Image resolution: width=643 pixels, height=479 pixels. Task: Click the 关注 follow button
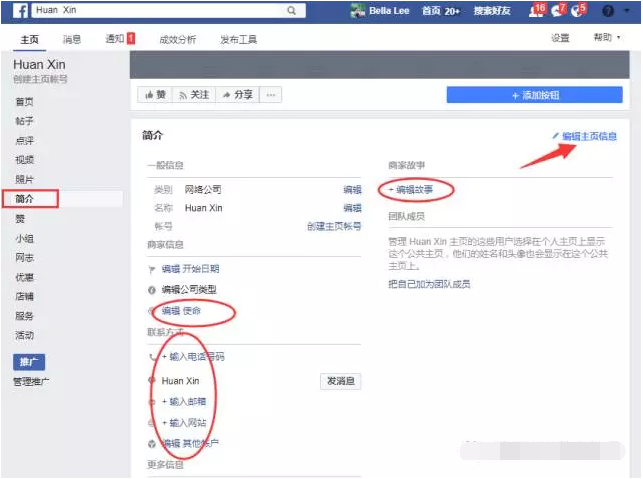point(194,95)
